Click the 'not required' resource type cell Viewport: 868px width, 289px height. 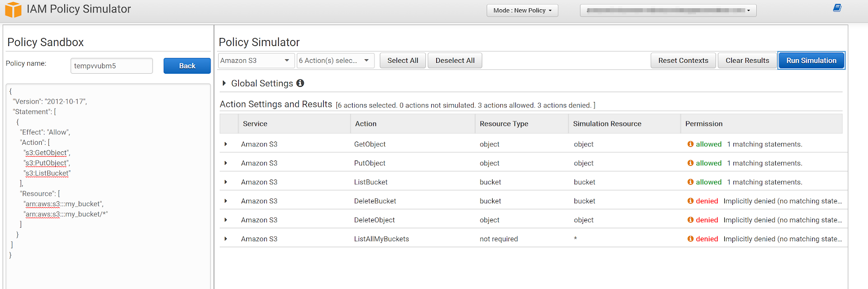coord(499,239)
